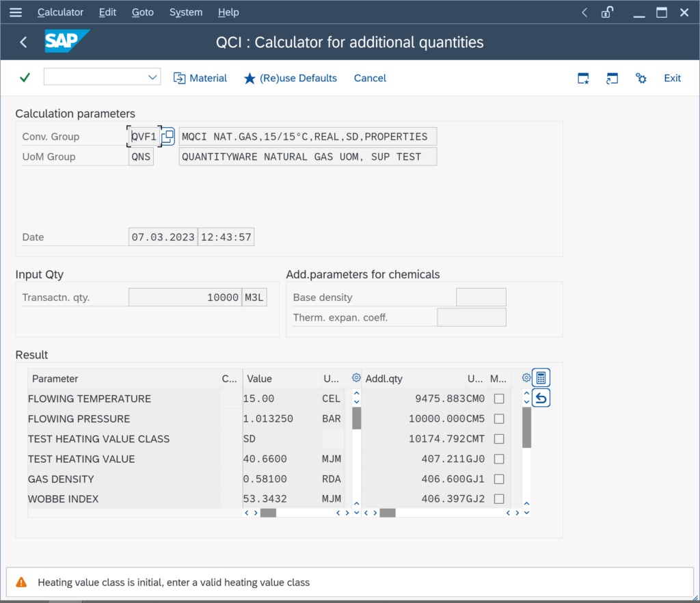Image resolution: width=700 pixels, height=603 pixels.
Task: Open the Material transfer icon button
Action: 179,78
